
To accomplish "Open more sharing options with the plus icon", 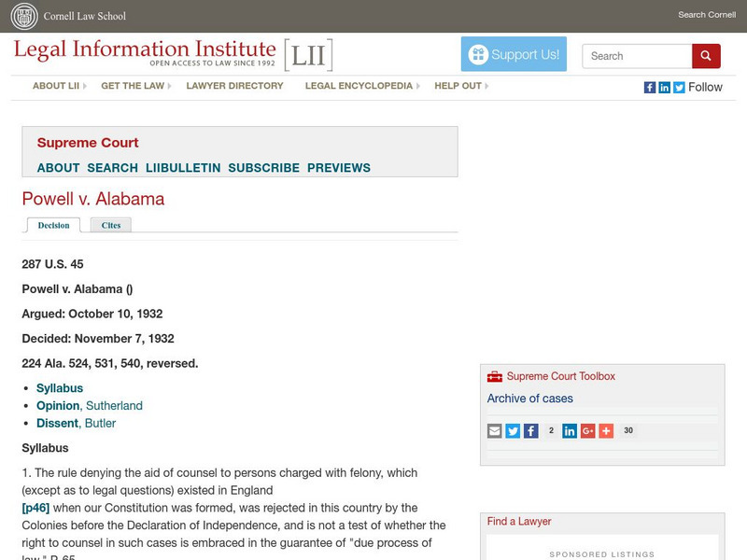I will [x=604, y=430].
